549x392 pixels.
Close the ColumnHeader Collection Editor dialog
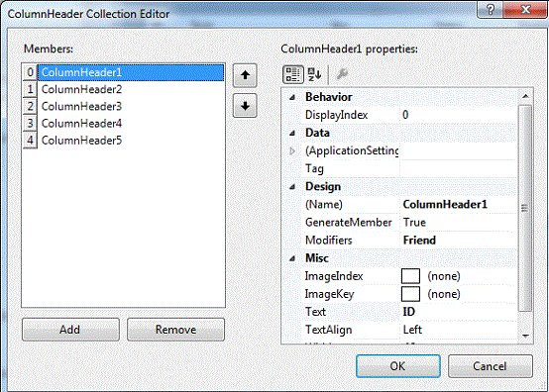[x=525, y=10]
